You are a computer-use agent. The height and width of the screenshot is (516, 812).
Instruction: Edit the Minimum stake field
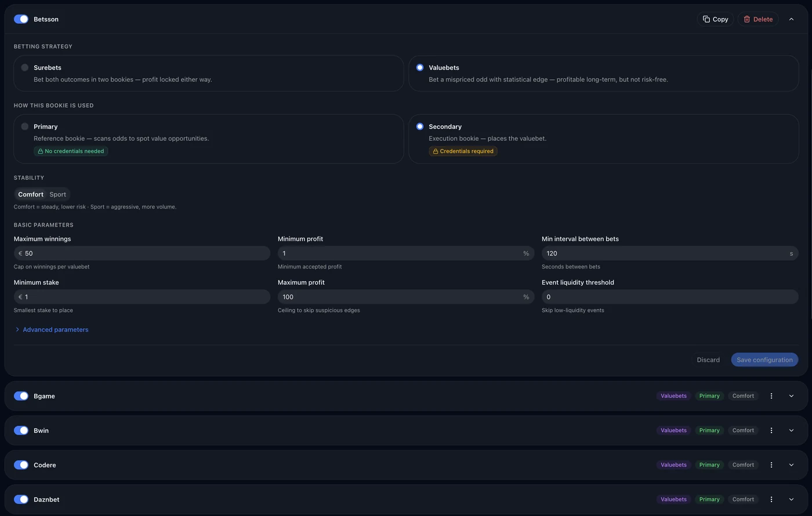coord(142,297)
